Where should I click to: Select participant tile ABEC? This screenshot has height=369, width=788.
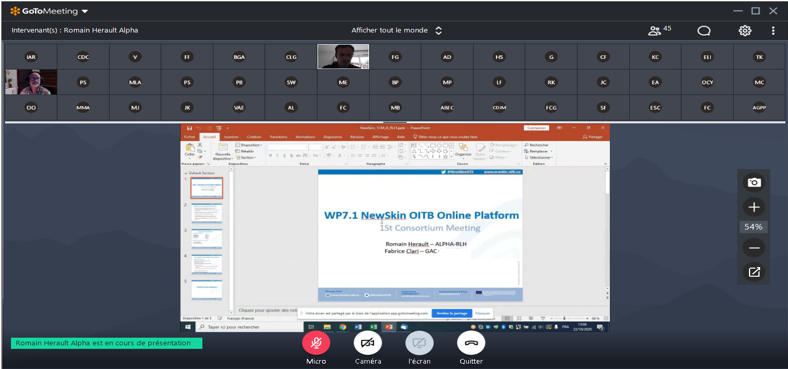447,108
